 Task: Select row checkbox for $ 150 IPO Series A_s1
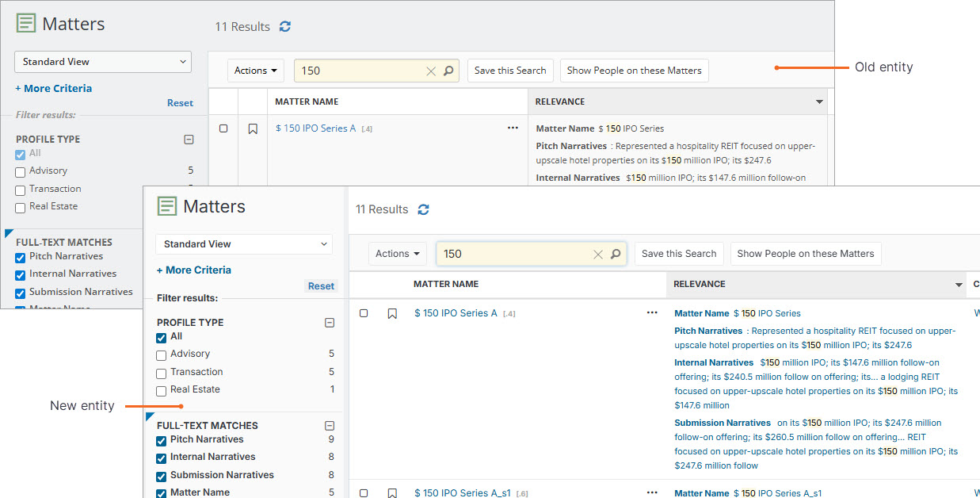pyautogui.click(x=364, y=493)
